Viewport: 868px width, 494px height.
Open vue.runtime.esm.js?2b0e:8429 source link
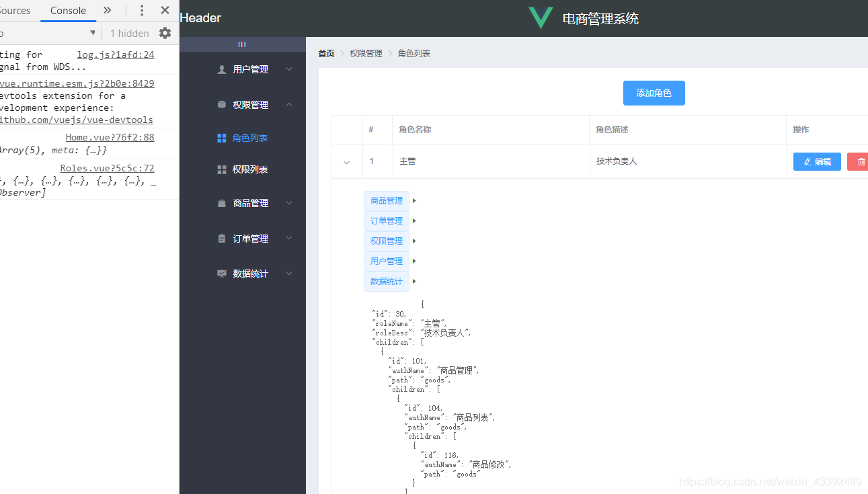coord(77,83)
